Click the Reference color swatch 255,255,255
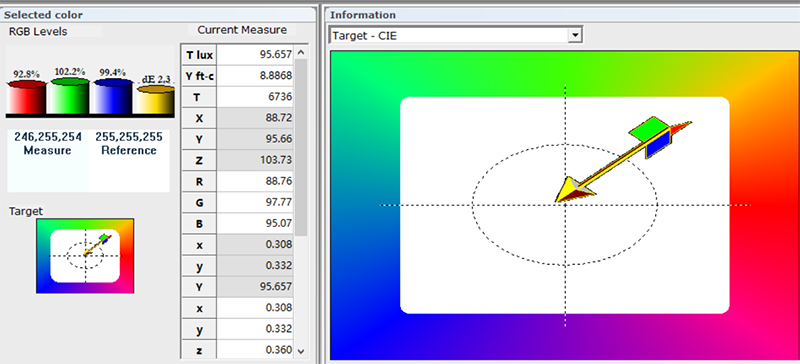 click(x=129, y=161)
